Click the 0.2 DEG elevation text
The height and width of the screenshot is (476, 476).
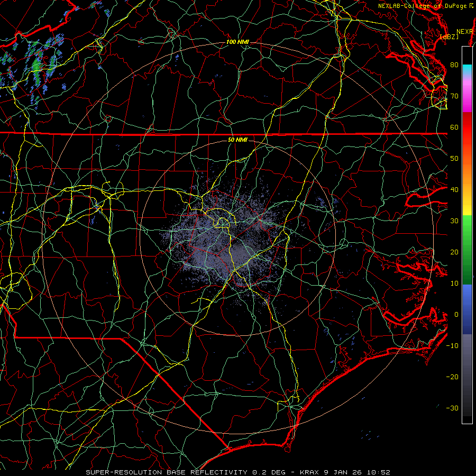point(269,472)
